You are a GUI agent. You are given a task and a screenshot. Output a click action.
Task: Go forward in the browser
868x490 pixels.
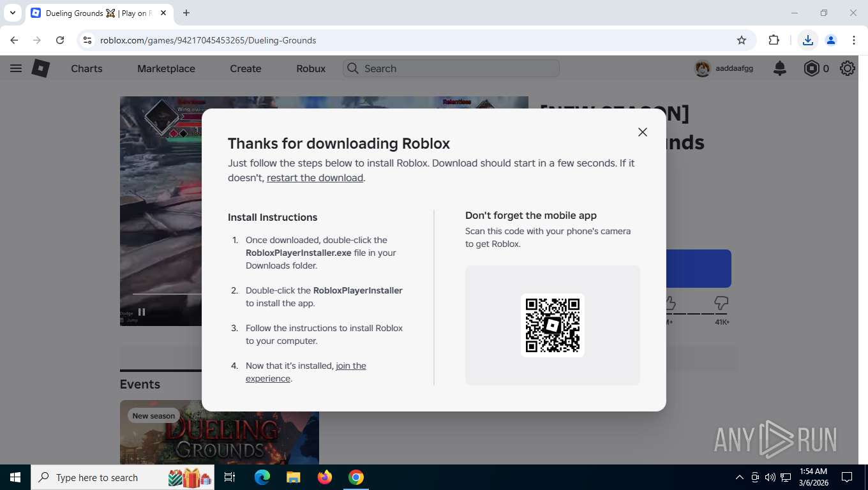tap(37, 40)
